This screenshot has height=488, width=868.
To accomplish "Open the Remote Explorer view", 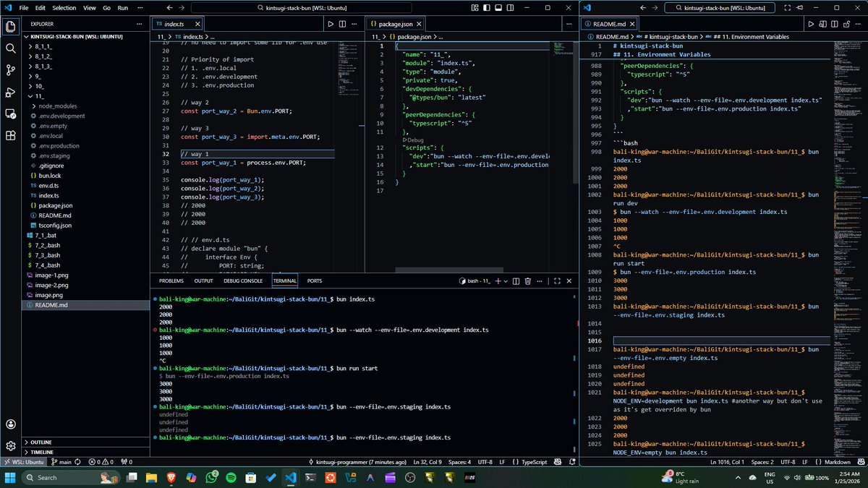I will click(x=11, y=114).
